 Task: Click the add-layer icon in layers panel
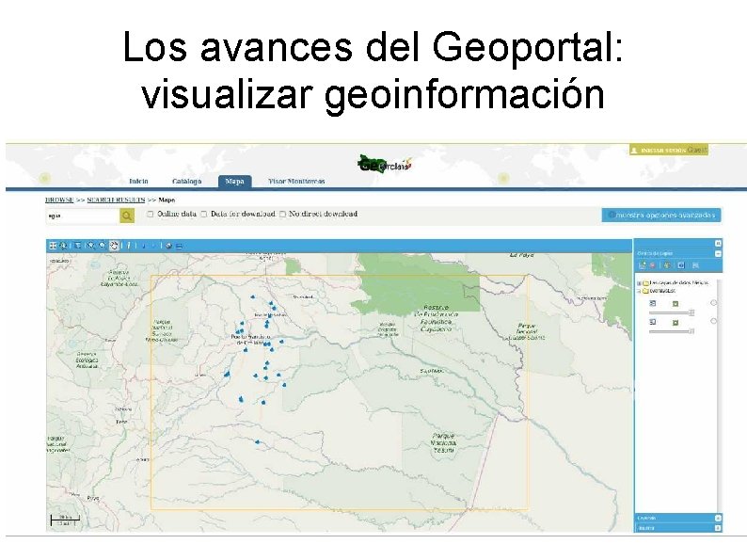tap(643, 265)
